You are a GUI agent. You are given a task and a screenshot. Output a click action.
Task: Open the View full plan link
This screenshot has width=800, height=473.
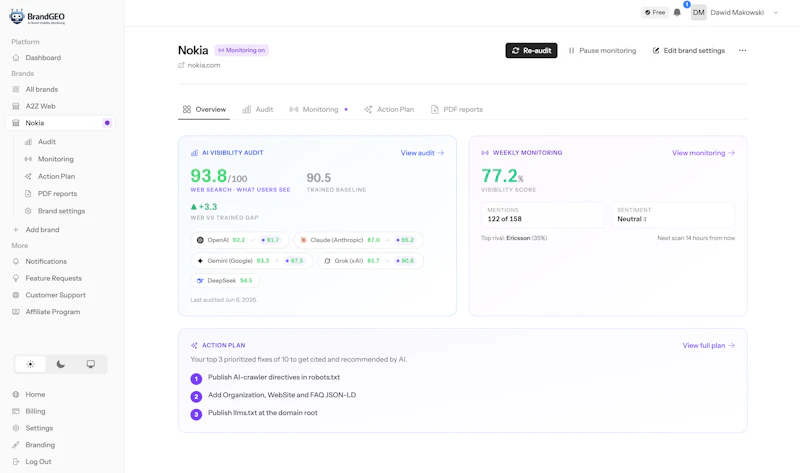709,345
